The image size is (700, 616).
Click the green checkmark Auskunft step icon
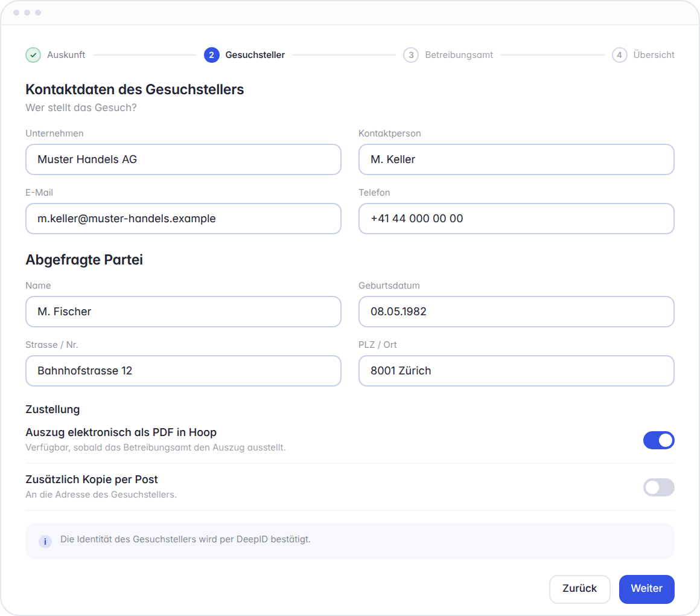tap(33, 55)
